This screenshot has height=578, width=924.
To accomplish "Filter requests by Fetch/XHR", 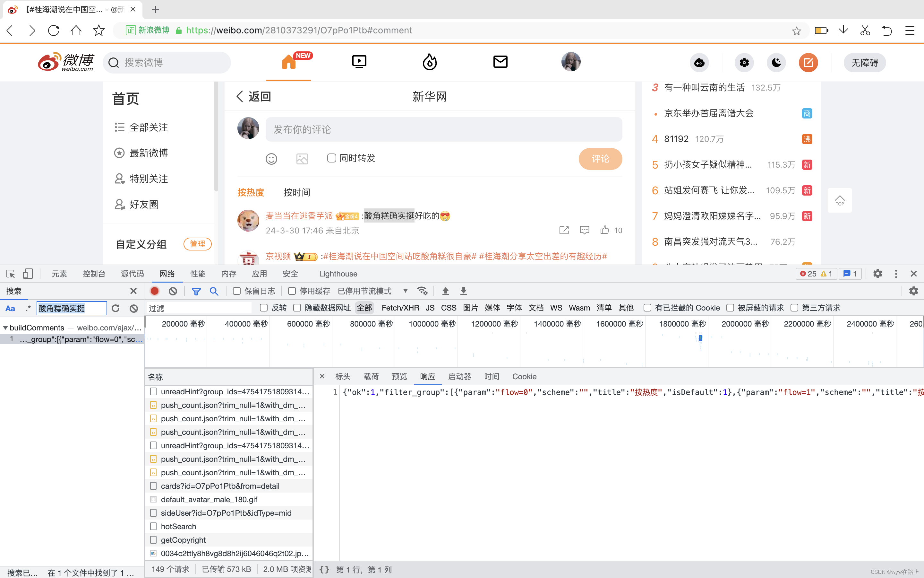I will pos(400,308).
